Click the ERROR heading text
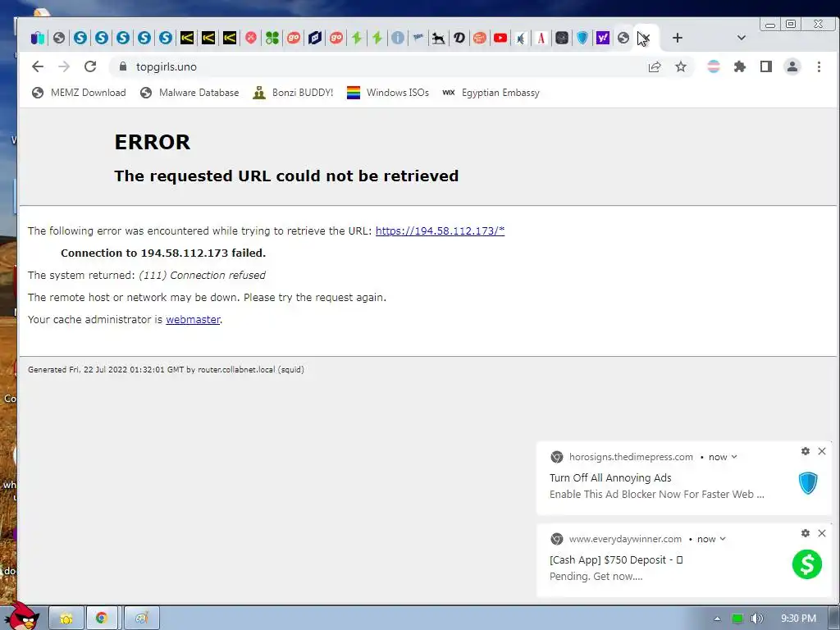The image size is (840, 630). pos(152,142)
